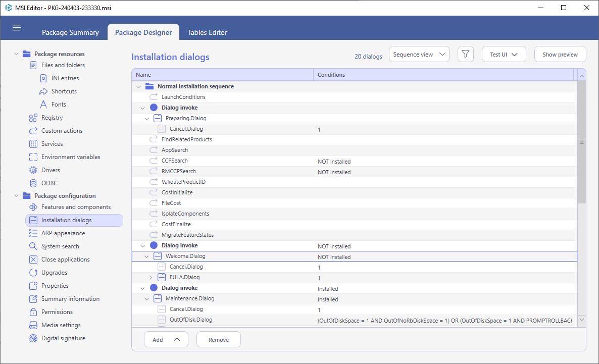The height and width of the screenshot is (364, 599).
Task: Open the Test UI dropdown
Action: (504, 54)
